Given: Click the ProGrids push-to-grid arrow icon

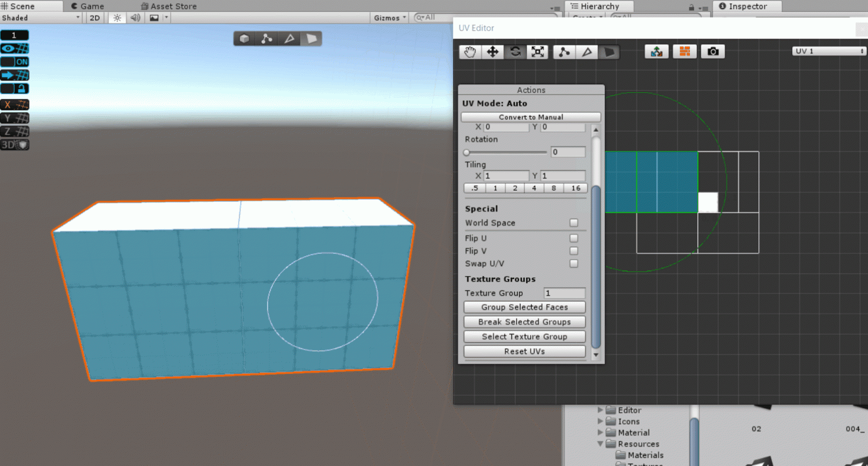Looking at the screenshot, I should coord(15,75).
